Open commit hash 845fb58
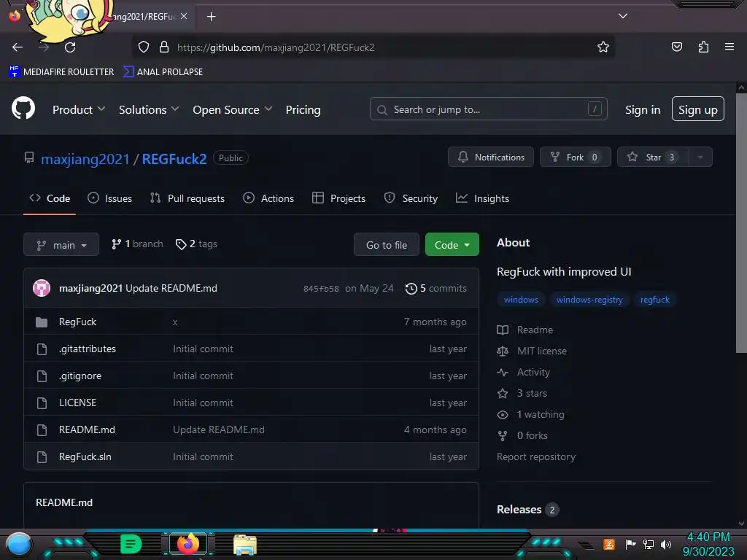Viewport: 747px width, 560px height. click(x=321, y=289)
